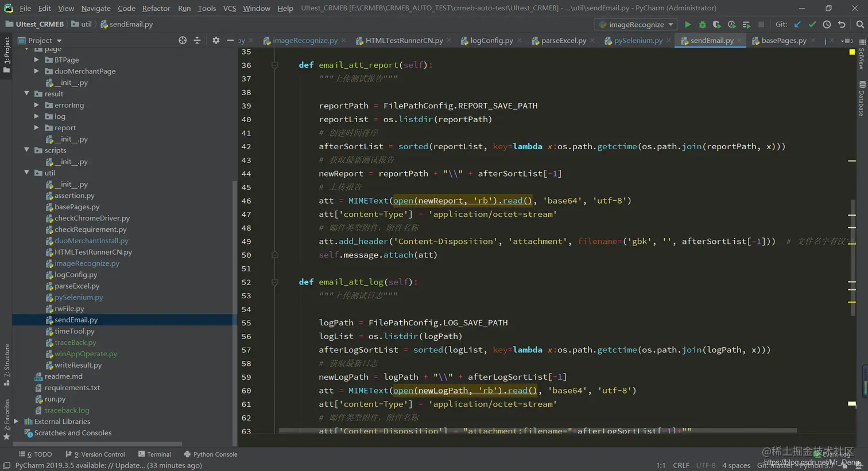Image resolution: width=868 pixels, height=471 pixels.
Task: Open Project panel settings gear
Action: pyautogui.click(x=216, y=40)
